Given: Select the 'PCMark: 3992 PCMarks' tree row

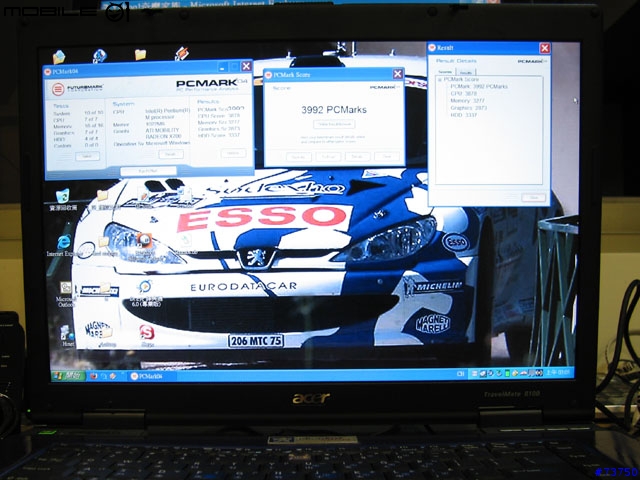Looking at the screenshot, I should [x=479, y=87].
